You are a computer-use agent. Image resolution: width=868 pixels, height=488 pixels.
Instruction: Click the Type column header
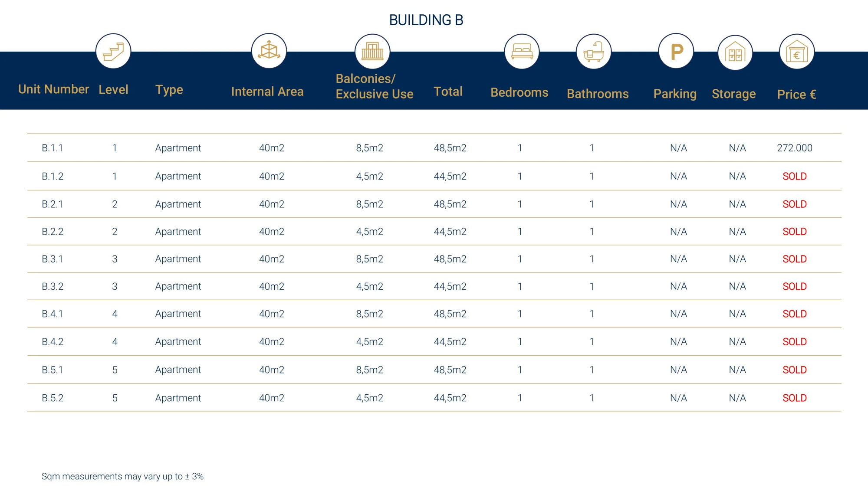169,90
